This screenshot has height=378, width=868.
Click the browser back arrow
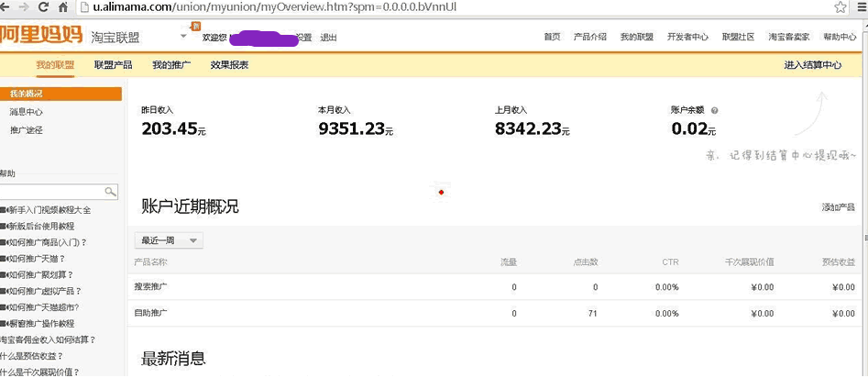[7, 7]
